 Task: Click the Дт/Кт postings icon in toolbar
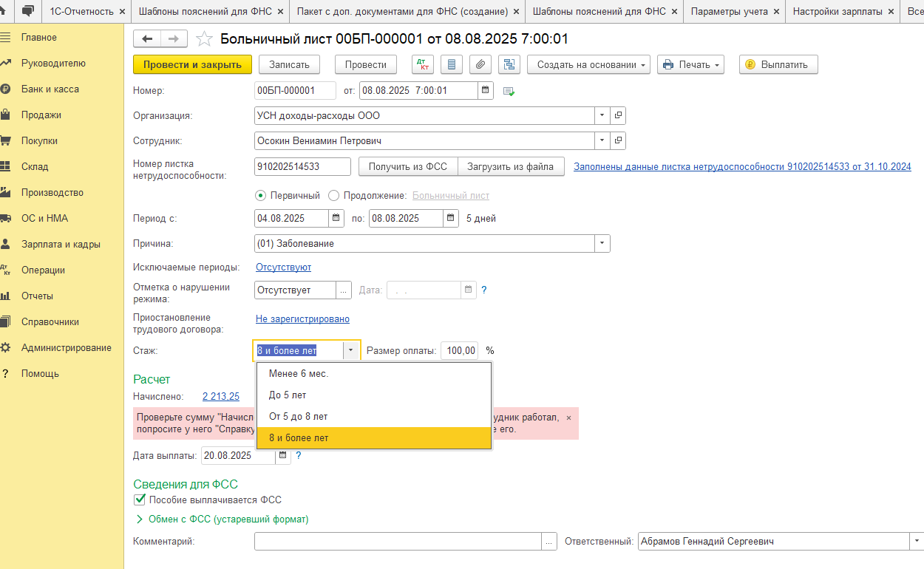point(423,64)
